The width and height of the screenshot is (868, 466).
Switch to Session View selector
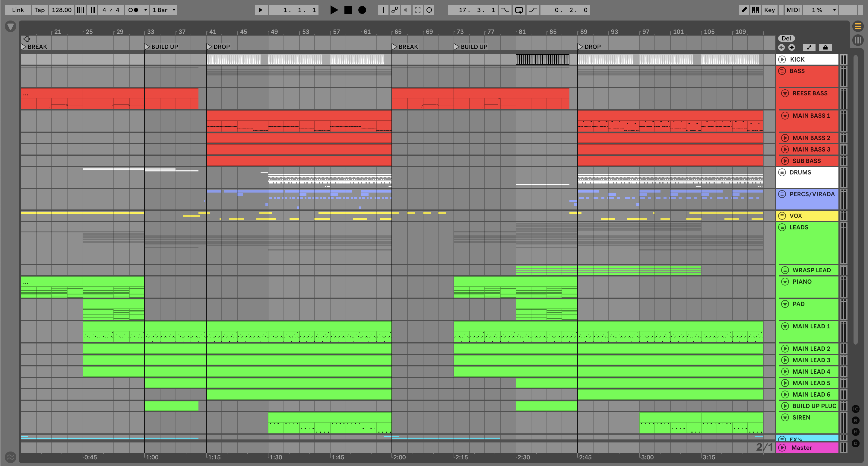pyautogui.click(x=858, y=40)
